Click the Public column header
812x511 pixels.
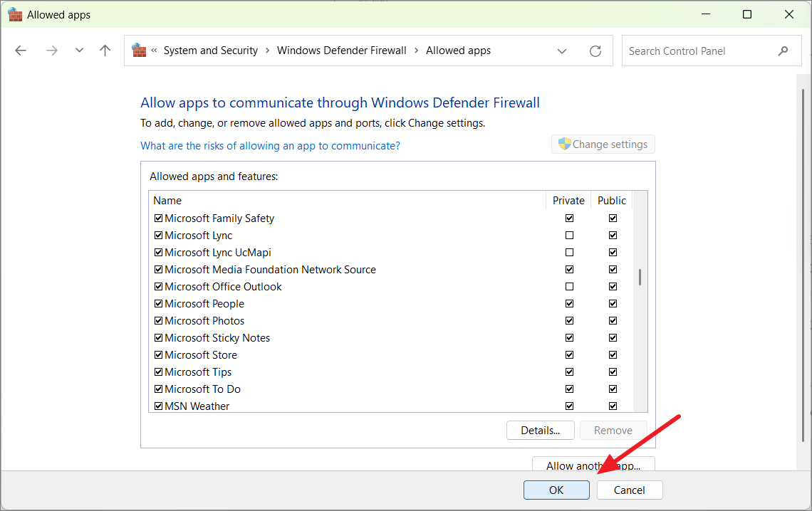point(612,201)
